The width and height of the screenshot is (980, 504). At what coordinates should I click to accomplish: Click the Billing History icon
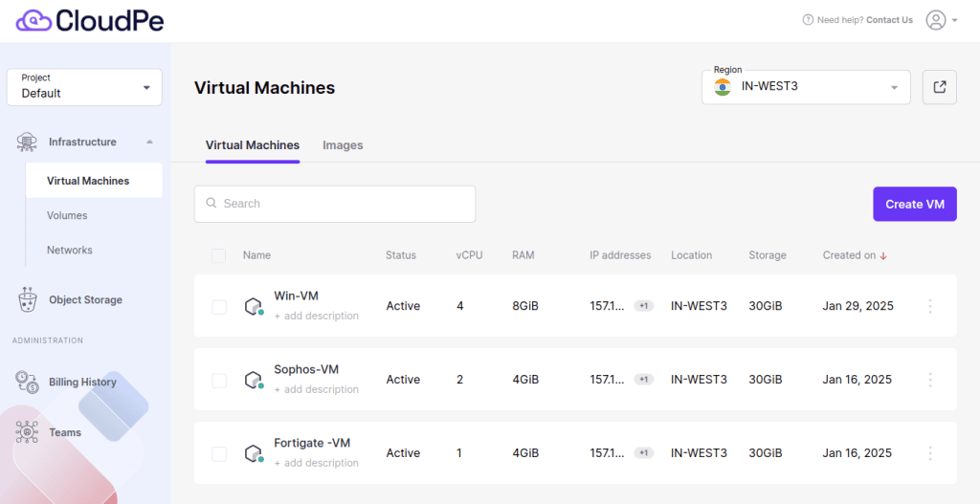point(27,383)
